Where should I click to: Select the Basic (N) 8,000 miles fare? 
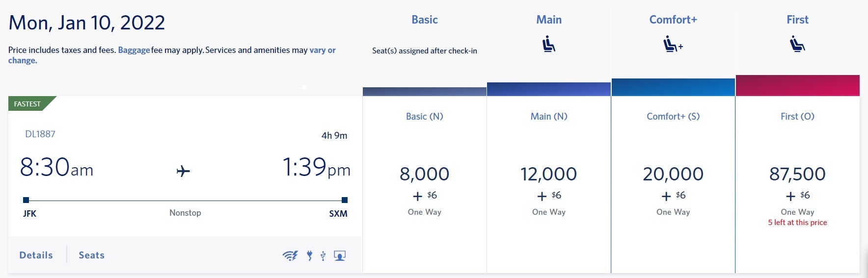coord(425,184)
